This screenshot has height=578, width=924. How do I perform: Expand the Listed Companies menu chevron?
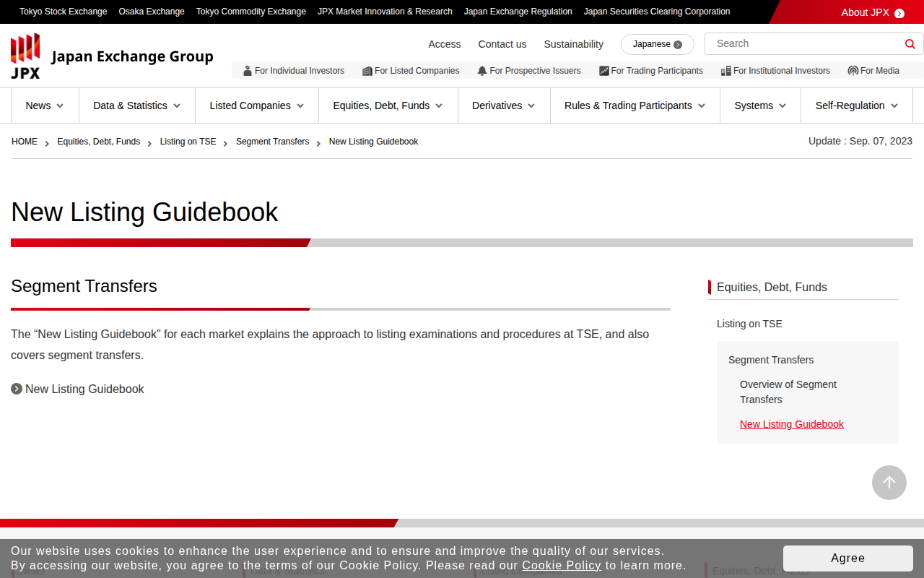[300, 105]
